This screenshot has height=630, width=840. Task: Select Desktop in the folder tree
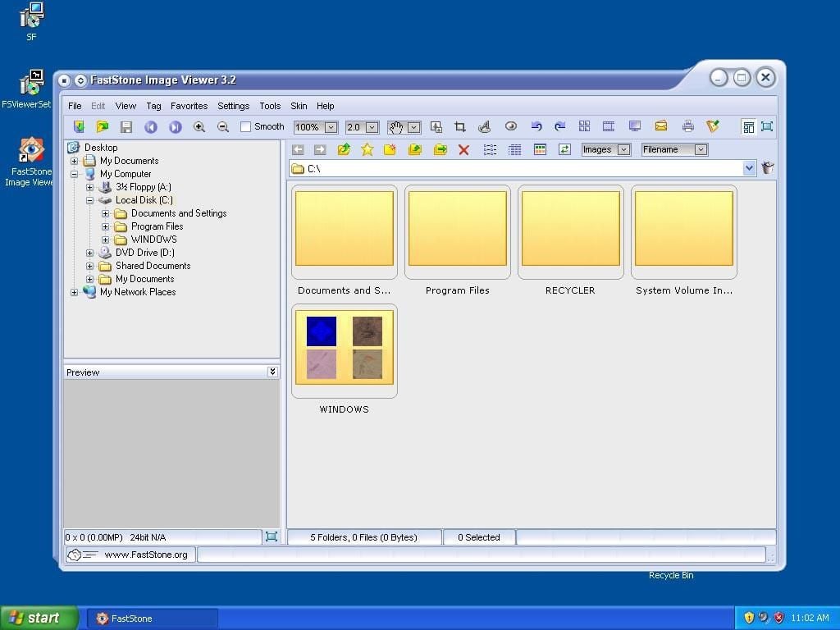tap(101, 148)
